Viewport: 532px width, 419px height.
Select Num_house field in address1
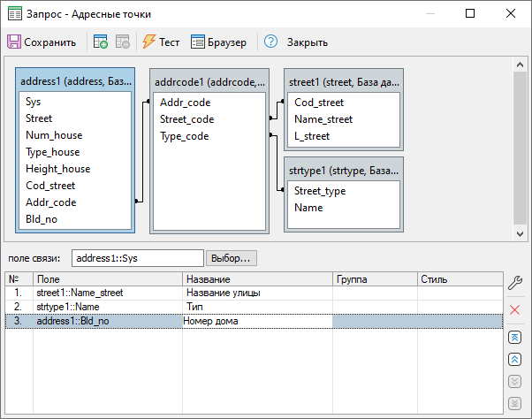pos(54,135)
